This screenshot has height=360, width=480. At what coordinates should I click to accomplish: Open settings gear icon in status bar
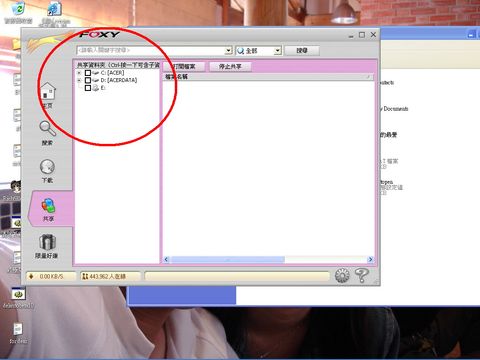(x=342, y=276)
